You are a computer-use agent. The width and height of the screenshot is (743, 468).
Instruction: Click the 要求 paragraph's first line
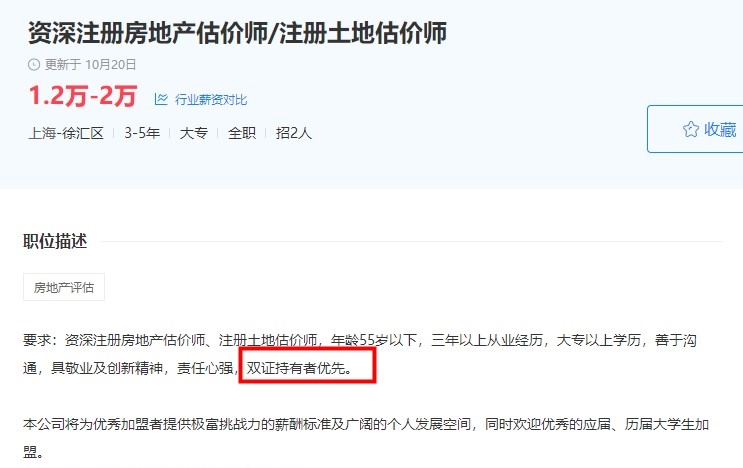point(360,340)
